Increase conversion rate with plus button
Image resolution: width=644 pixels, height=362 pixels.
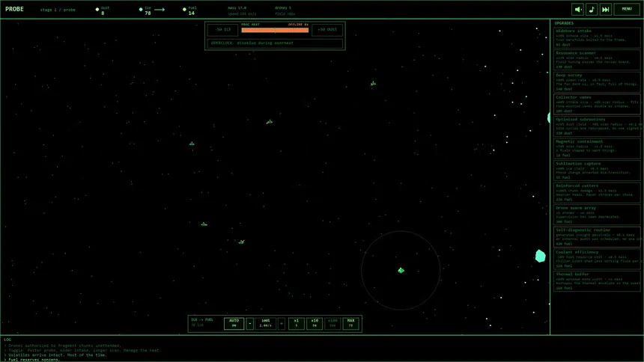pos(282,323)
